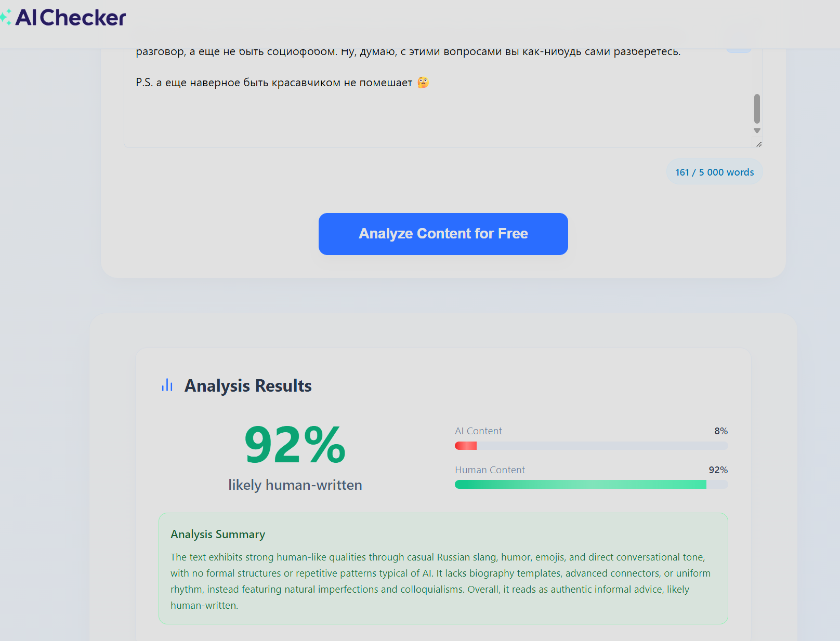The height and width of the screenshot is (641, 840).
Task: Click the green Human Content progress bar
Action: coord(580,485)
